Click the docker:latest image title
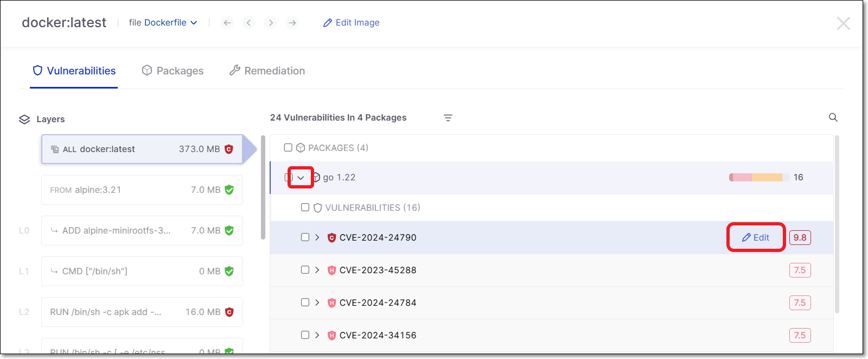Image resolution: width=868 pixels, height=359 pixels. tap(64, 23)
